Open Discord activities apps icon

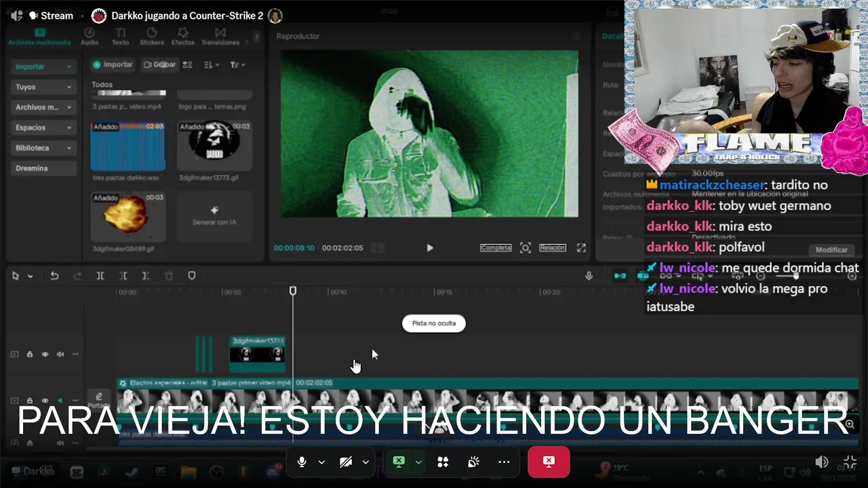click(443, 462)
